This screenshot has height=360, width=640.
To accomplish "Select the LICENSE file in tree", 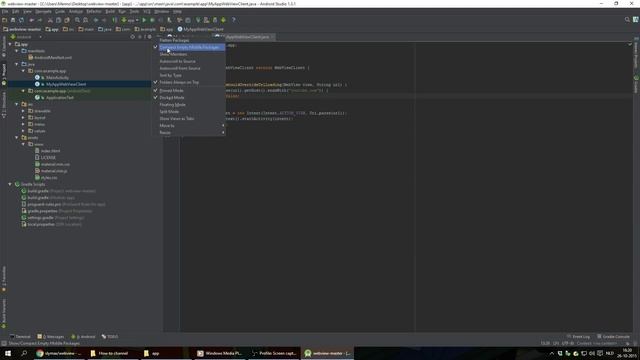I will 45,158.
